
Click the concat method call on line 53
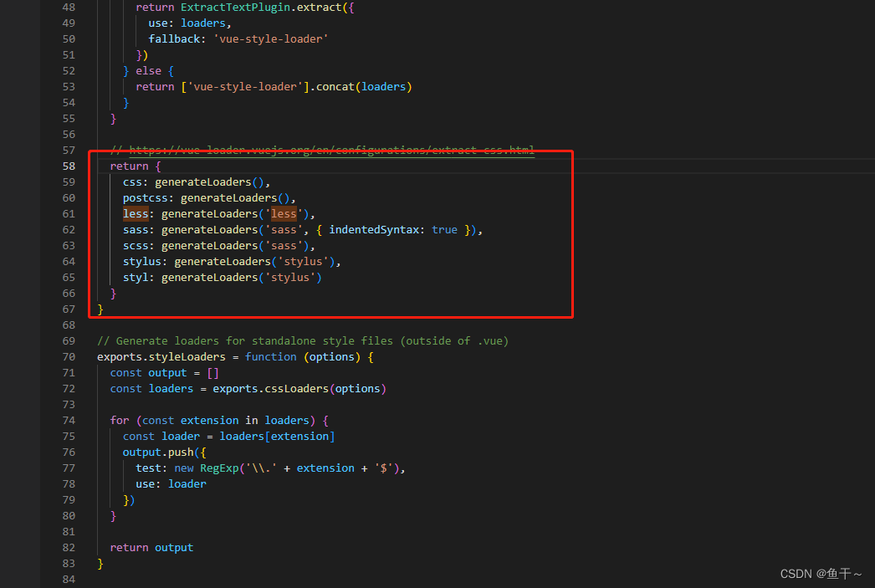click(x=335, y=86)
